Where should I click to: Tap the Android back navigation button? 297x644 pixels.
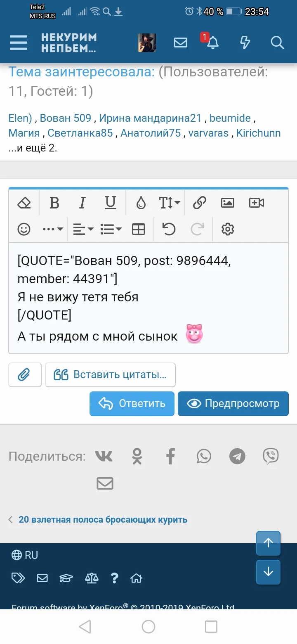pos(85,627)
